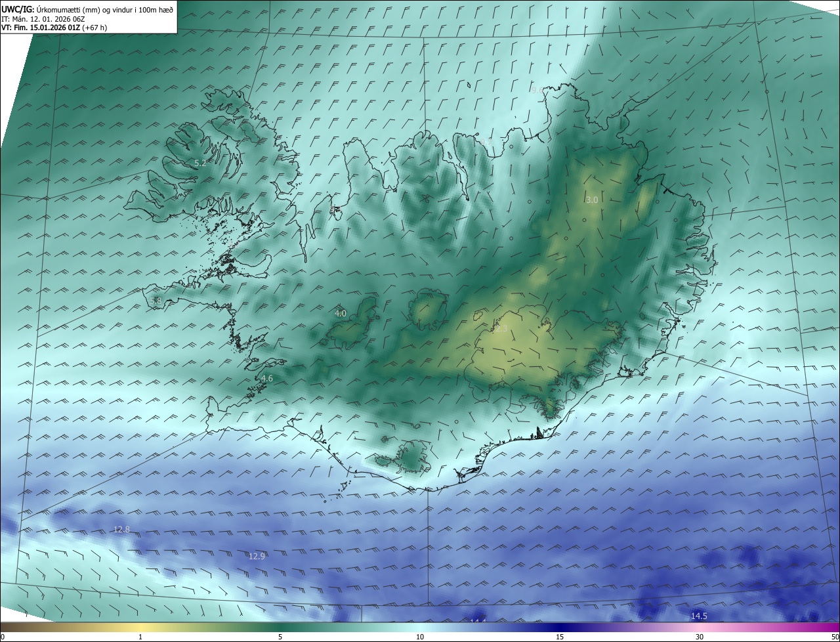Click the faint 9.7 value on the northern peninsula
840x642 pixels.
(486, 141)
